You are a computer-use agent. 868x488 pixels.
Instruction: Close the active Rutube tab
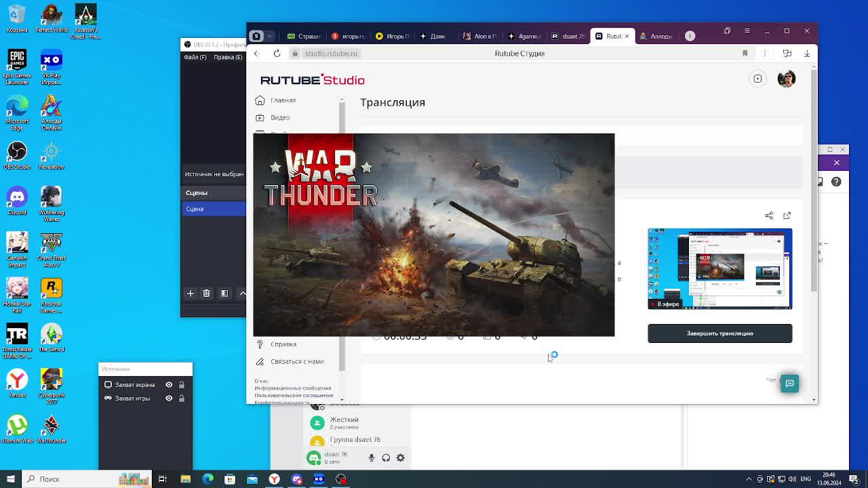tap(627, 36)
